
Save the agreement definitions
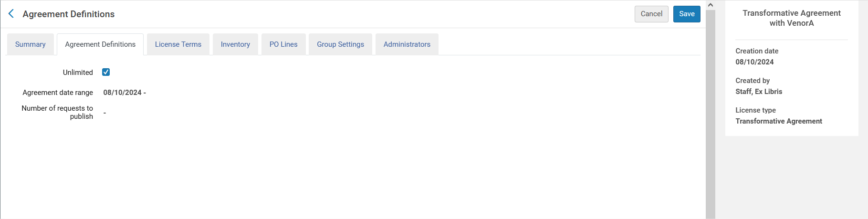coord(687,14)
